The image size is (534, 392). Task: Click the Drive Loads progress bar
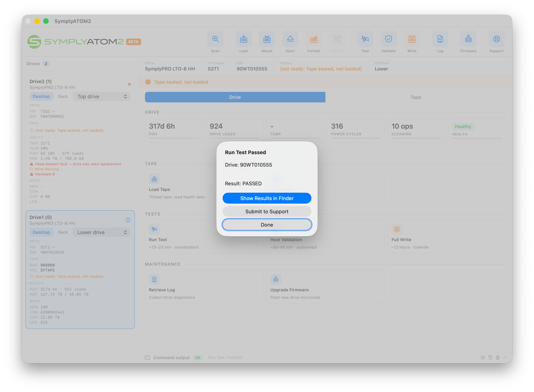[x=234, y=138]
